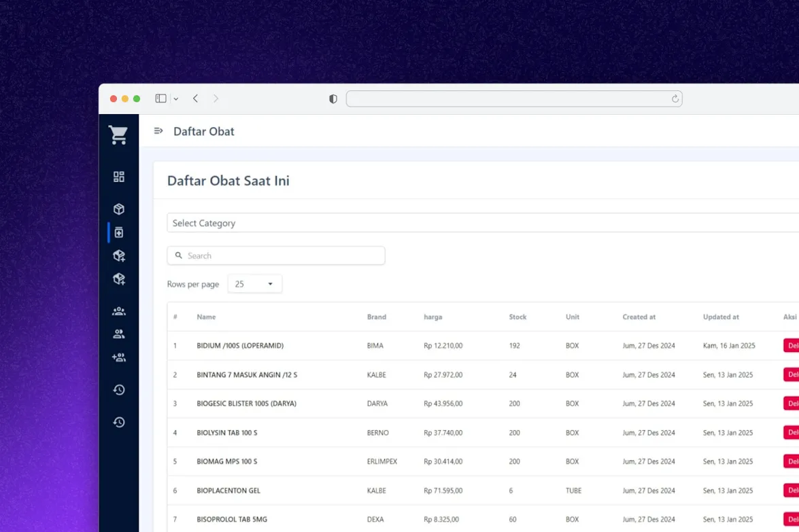Image resolution: width=799 pixels, height=532 pixels.
Task: Select the package/products icon in sidebar
Action: (x=118, y=209)
